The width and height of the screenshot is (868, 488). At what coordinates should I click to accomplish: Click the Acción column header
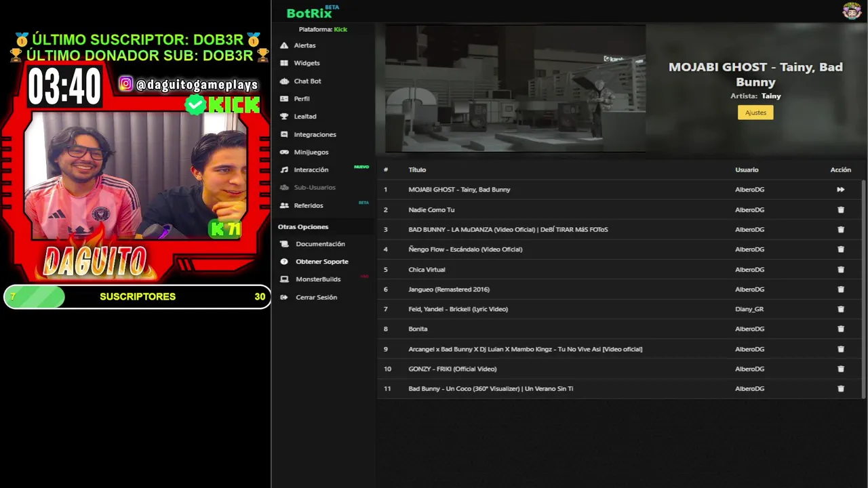[841, 170]
